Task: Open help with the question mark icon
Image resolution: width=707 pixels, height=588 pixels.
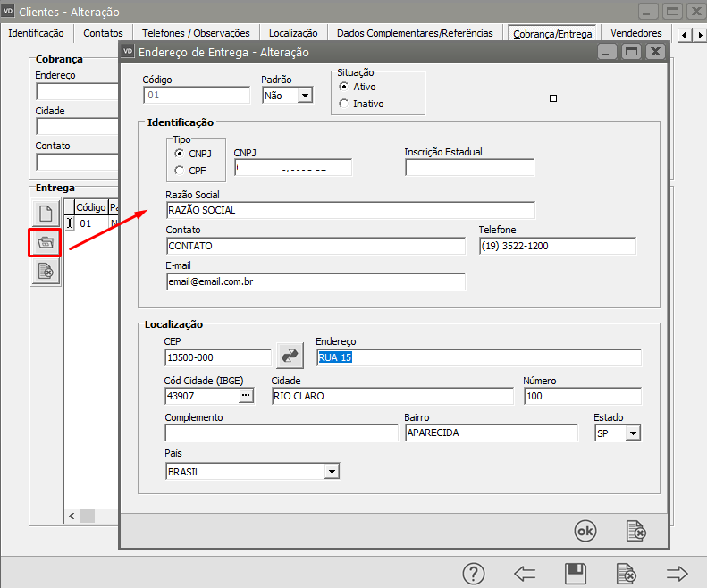Action: click(x=474, y=574)
